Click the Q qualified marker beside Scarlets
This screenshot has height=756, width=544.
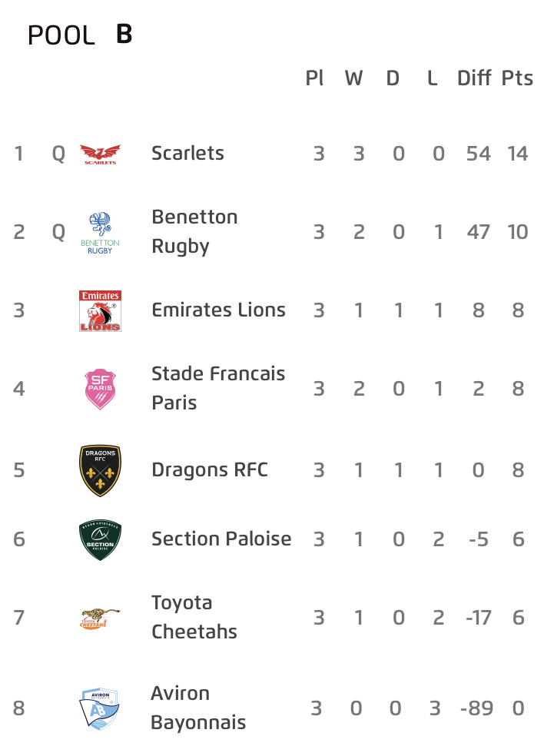pos(58,154)
